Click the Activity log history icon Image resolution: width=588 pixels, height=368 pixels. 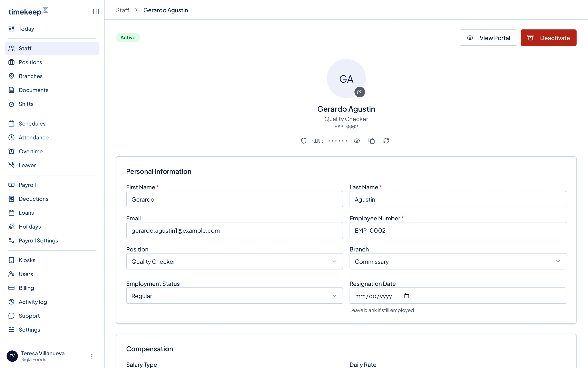pos(11,302)
